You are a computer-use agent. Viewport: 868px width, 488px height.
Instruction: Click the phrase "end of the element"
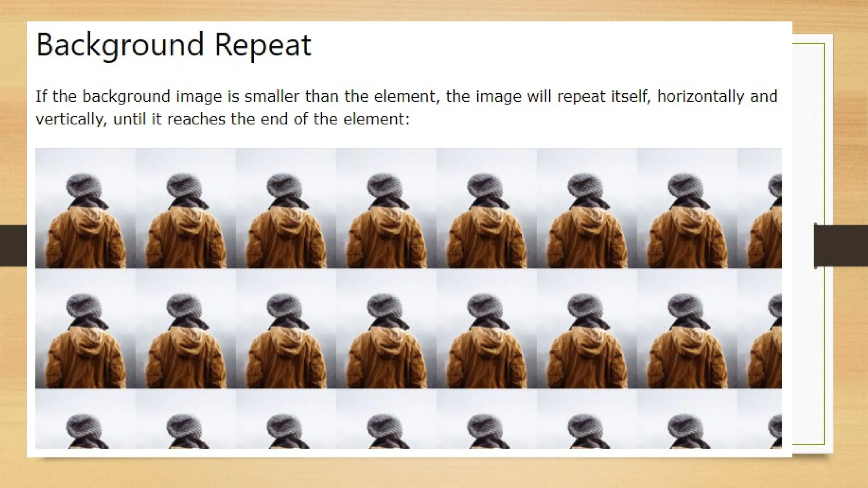333,119
